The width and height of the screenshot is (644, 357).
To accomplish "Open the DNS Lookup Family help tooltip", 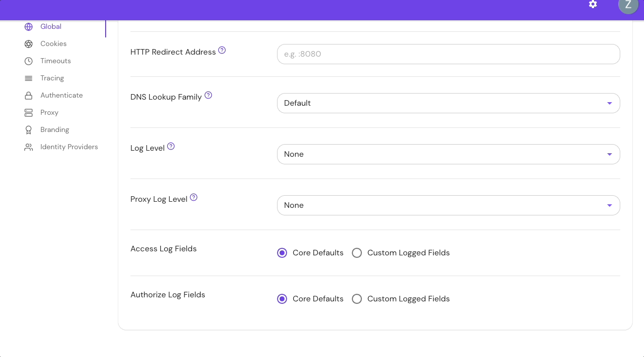I will pyautogui.click(x=208, y=95).
